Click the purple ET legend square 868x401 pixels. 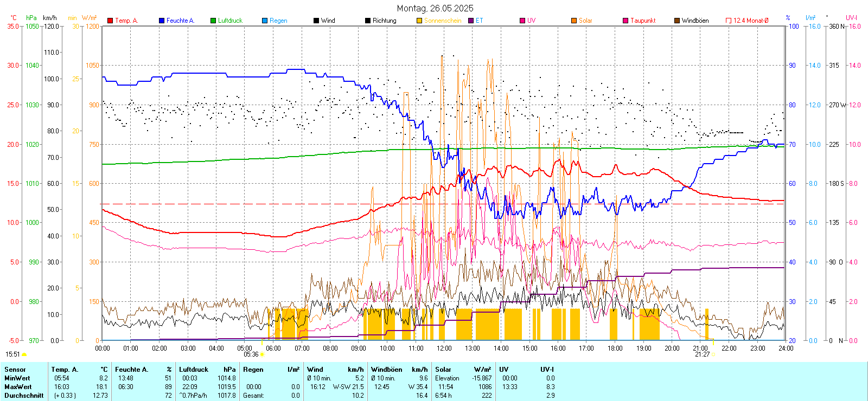(x=471, y=21)
